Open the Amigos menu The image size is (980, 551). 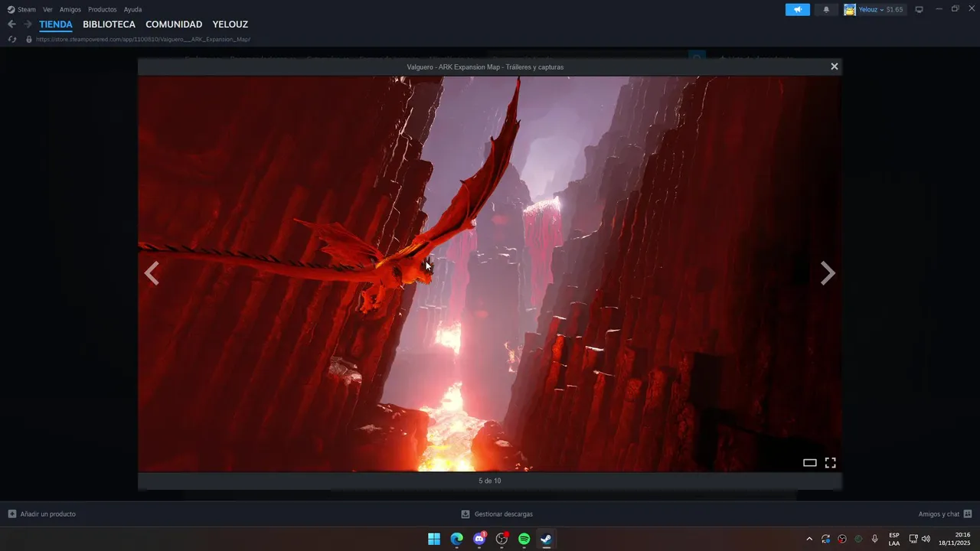(x=70, y=9)
